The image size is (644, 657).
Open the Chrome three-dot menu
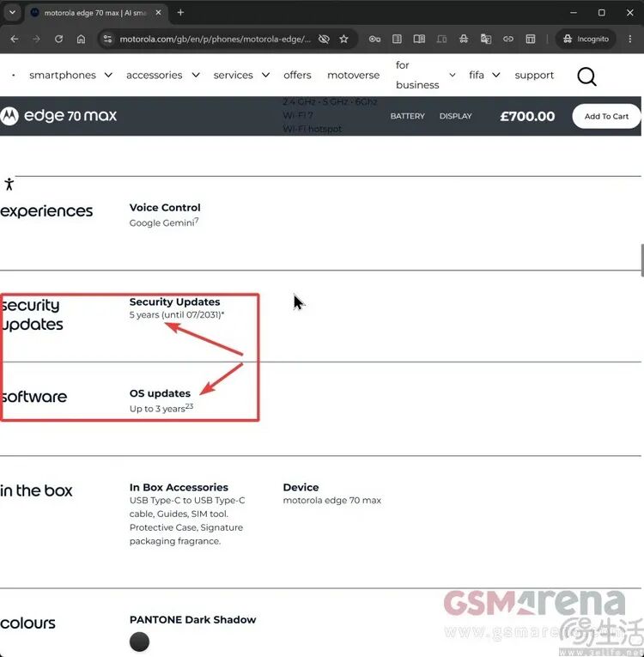click(629, 39)
